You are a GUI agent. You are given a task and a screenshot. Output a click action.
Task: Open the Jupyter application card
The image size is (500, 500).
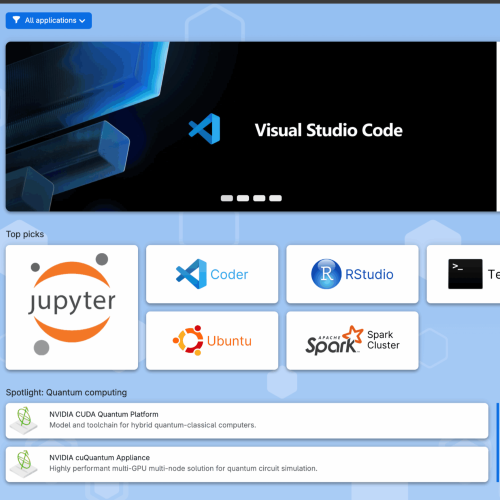72,307
